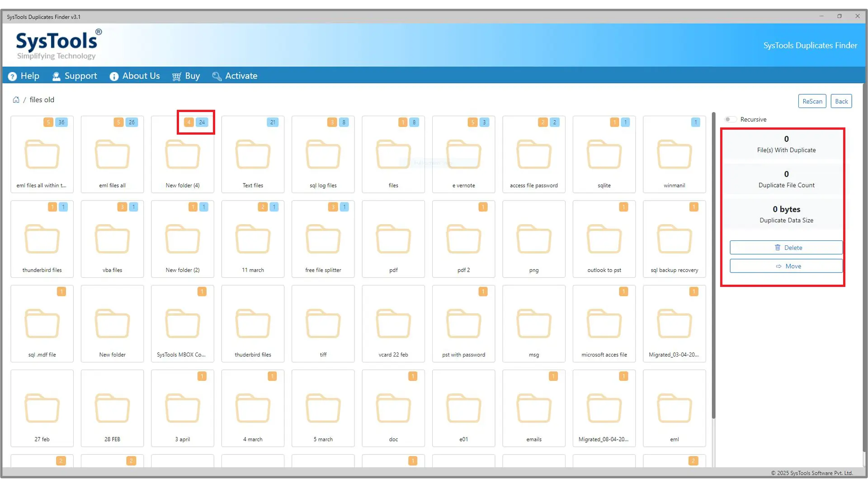Select the 'New folder (2)' folder
The width and height of the screenshot is (868, 488).
(183, 239)
